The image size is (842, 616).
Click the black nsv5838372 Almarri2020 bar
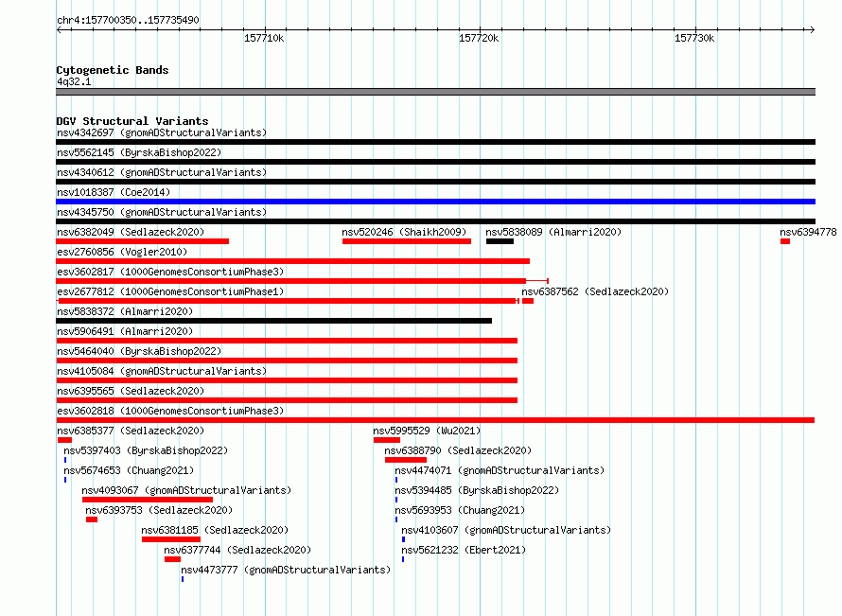[273, 321]
